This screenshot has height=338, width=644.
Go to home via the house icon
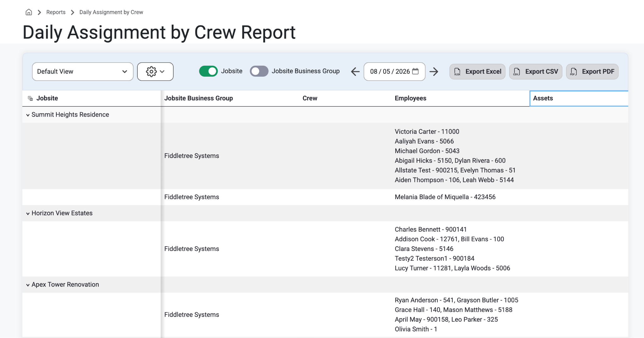[29, 12]
